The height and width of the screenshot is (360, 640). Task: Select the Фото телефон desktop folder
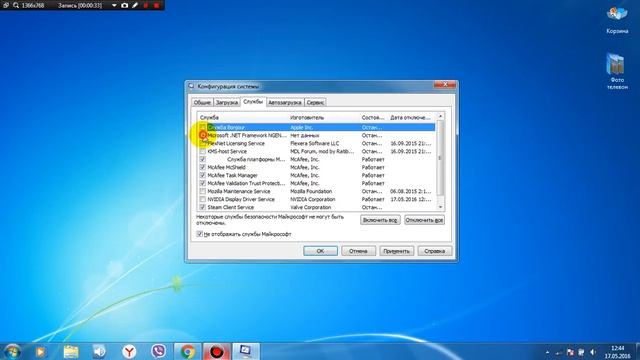(616, 71)
